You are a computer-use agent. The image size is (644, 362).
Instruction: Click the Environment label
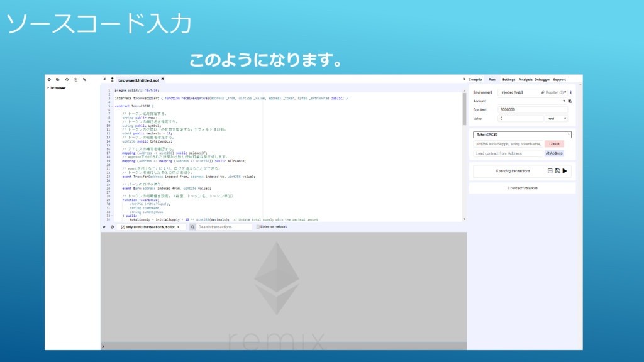pos(482,92)
